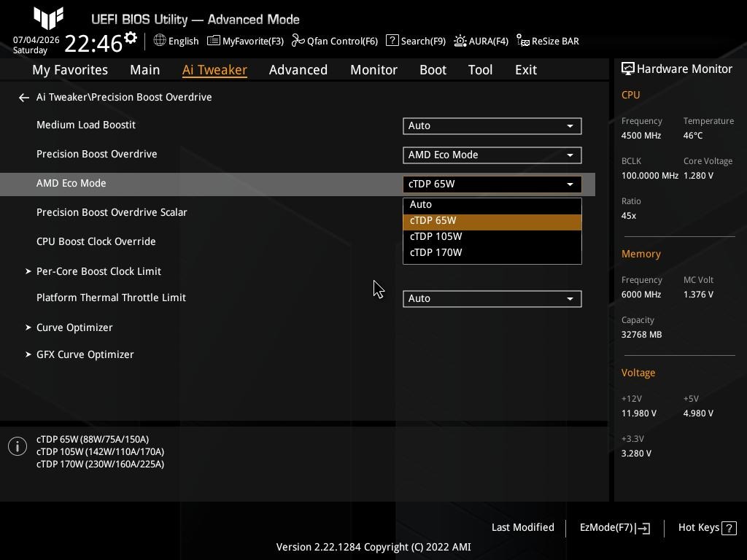Click the 22:46 clock display
Viewport: 747px width, 560px height.
(93, 44)
